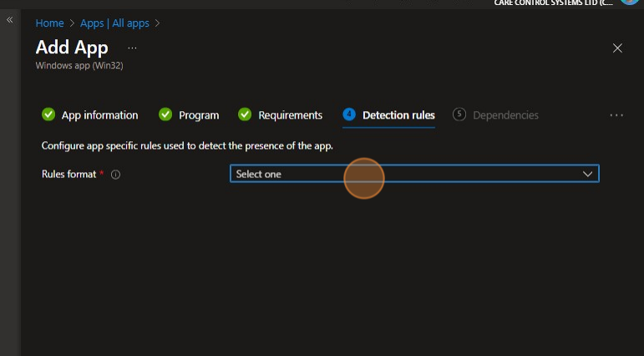Click the green checkmark beside Requirements

pyautogui.click(x=245, y=115)
